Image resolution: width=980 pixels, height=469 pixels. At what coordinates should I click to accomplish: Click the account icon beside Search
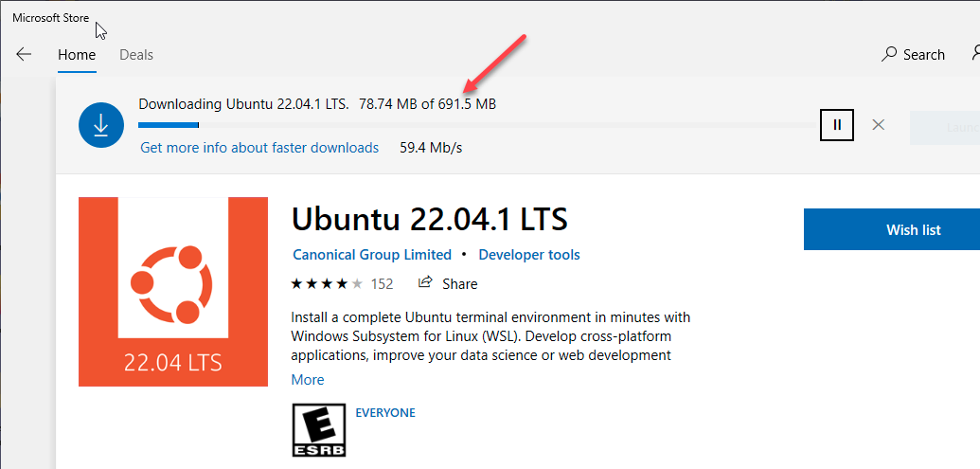[x=974, y=55]
